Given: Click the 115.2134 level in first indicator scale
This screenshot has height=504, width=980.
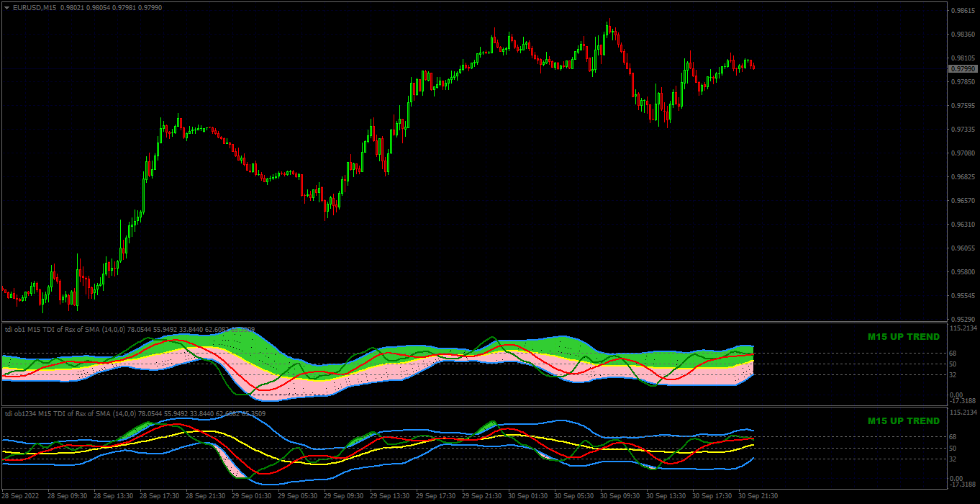Looking at the screenshot, I should tap(963, 328).
